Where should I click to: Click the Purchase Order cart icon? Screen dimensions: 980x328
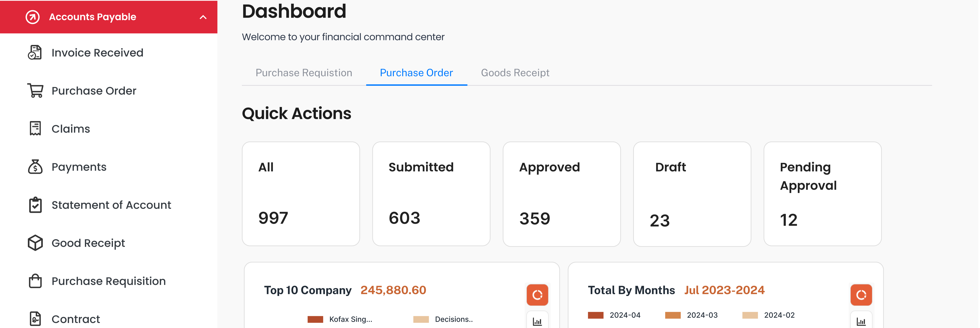(35, 91)
